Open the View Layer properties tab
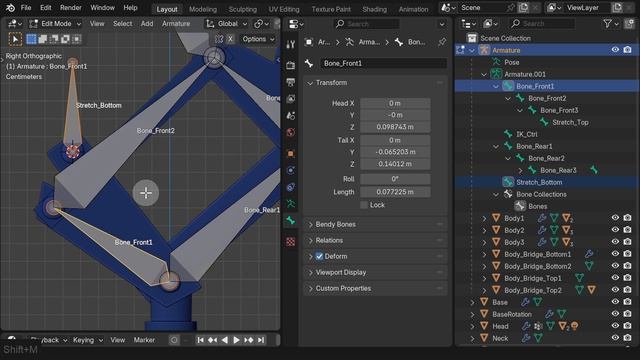This screenshot has height=360, width=640. [291, 99]
